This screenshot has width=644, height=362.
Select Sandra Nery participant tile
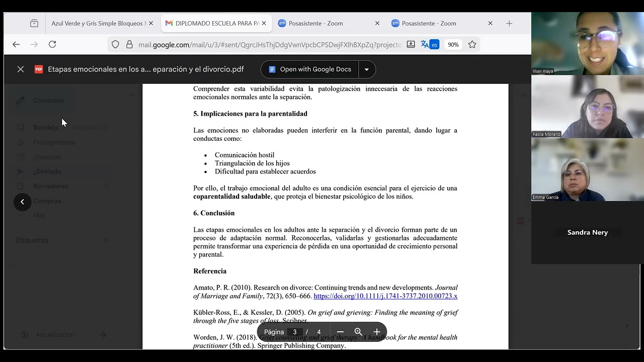(x=588, y=233)
